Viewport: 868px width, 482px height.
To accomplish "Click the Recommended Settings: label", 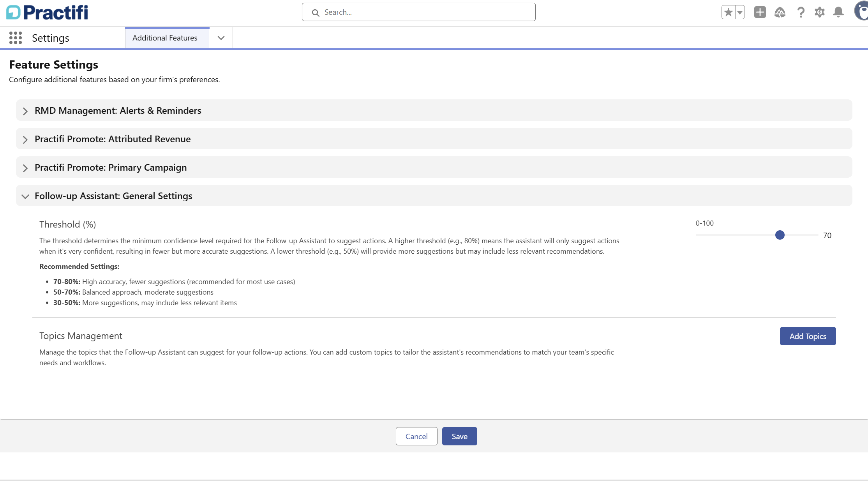I will pos(79,267).
